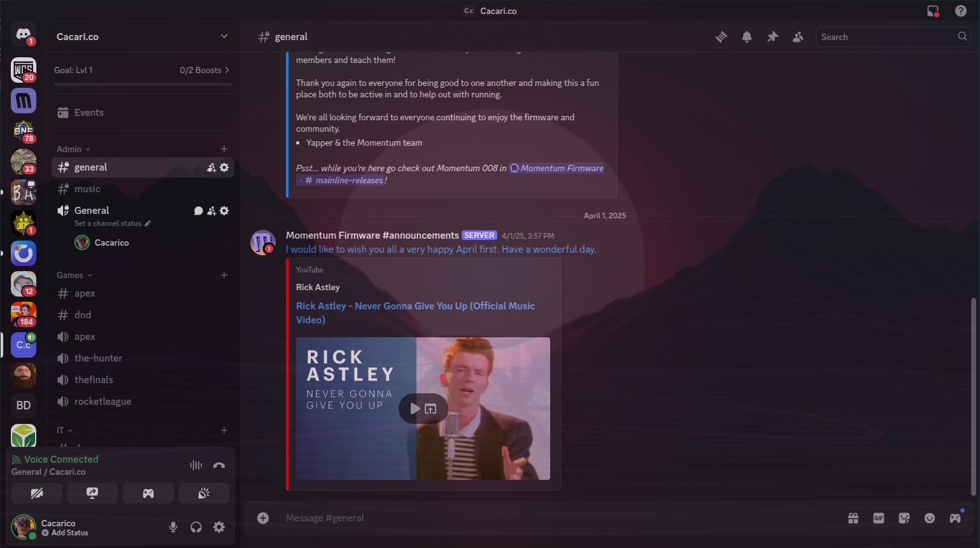This screenshot has width=980, height=548.
Task: Add attachment with plus button
Action: (x=263, y=518)
